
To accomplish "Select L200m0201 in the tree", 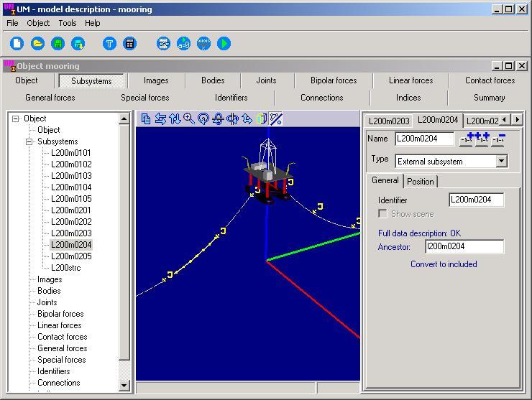I will coord(71,210).
